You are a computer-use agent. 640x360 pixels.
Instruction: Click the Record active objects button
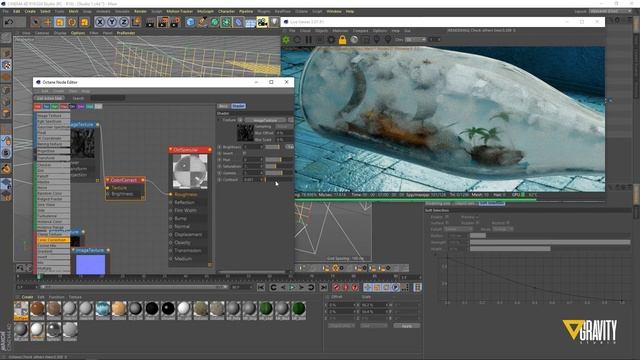336,288
